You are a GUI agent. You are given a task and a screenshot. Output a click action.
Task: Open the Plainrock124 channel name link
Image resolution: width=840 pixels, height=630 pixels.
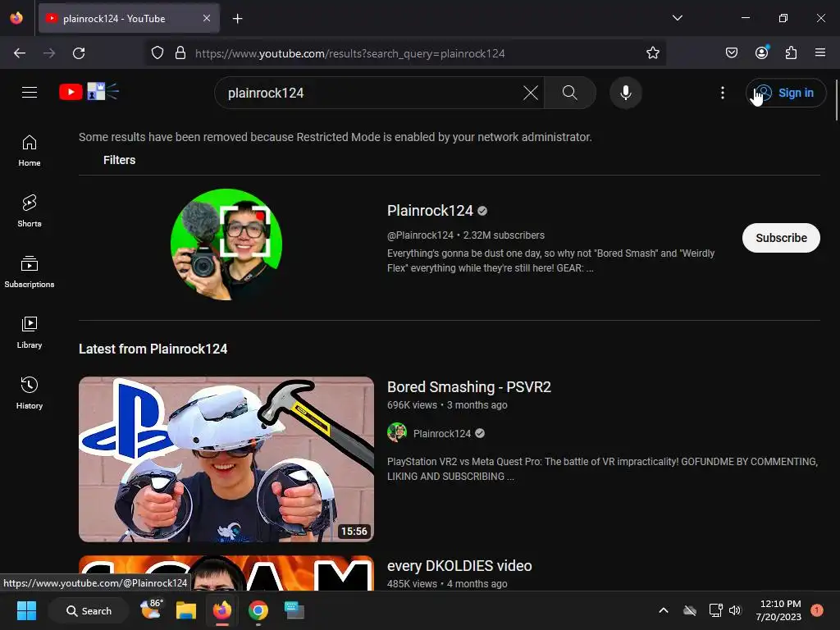tap(430, 211)
